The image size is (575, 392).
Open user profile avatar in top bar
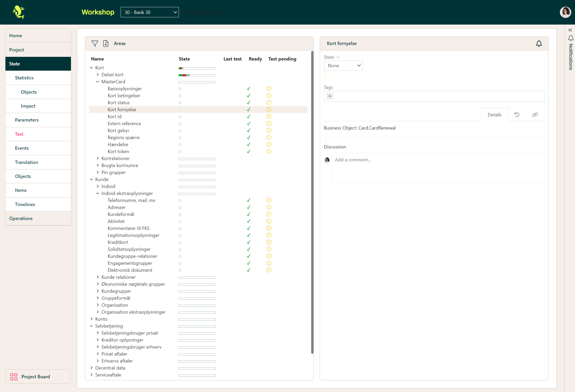click(565, 12)
